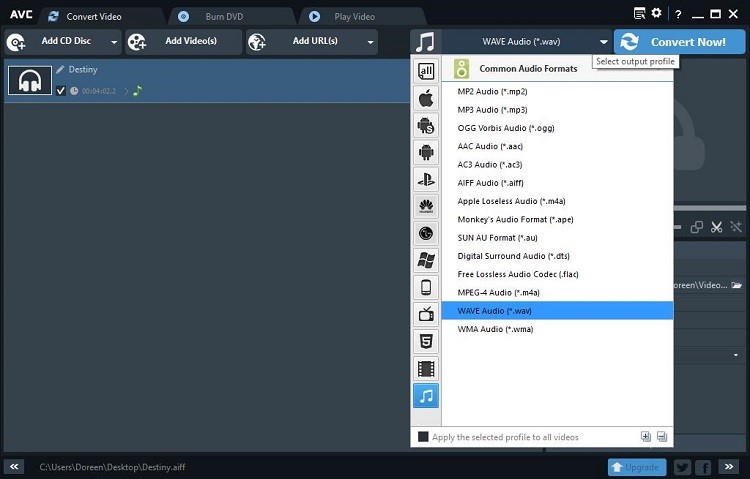
Task: Open the TV profile category
Action: coord(426,314)
